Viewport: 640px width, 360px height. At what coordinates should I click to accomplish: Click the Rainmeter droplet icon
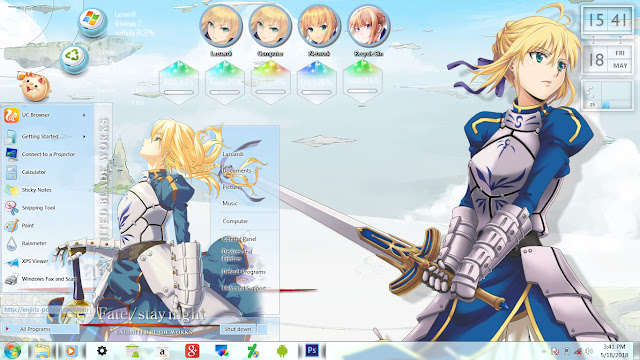pyautogui.click(x=11, y=244)
